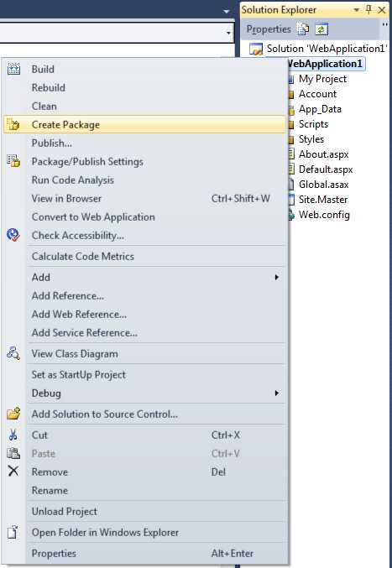This screenshot has width=392, height=568.
Task: Select Web.config in Solution Explorer
Action: 324,215
